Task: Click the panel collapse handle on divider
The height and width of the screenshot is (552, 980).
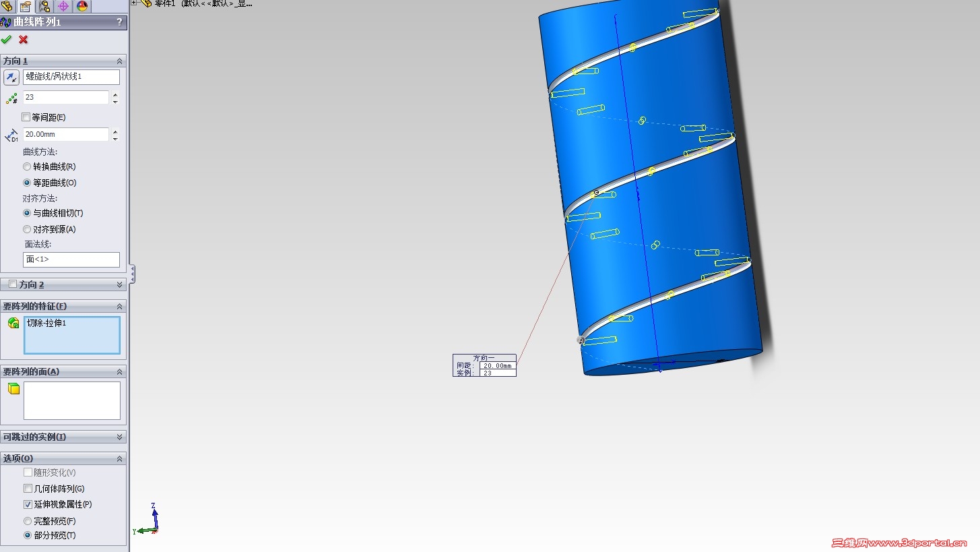Action: (x=133, y=274)
